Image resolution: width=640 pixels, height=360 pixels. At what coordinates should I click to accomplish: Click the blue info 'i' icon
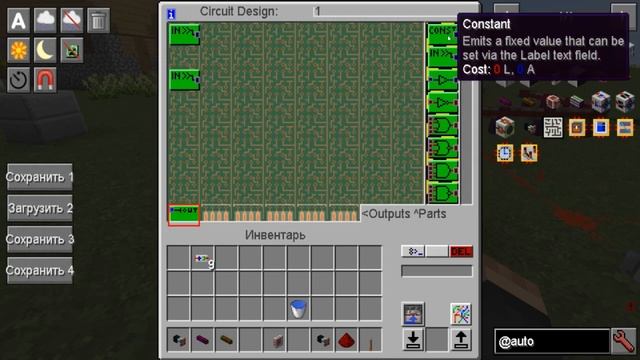(x=171, y=14)
